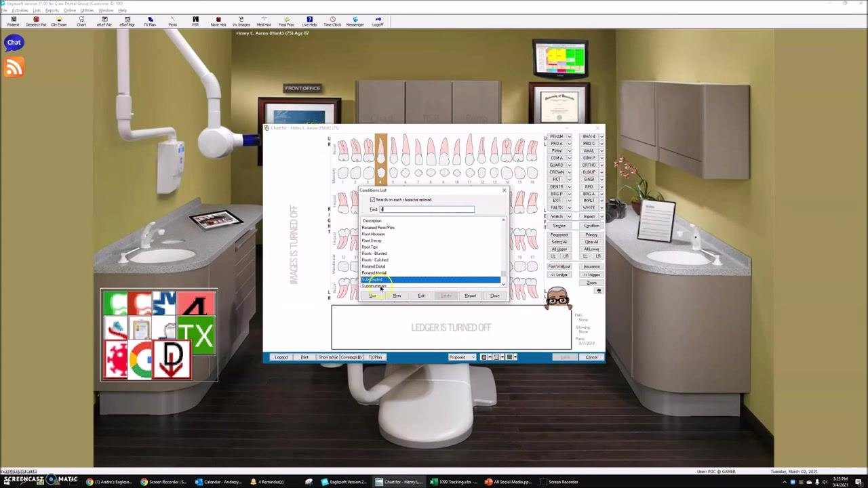Expand the BWX 4 dropdown arrow

[x=601, y=137]
